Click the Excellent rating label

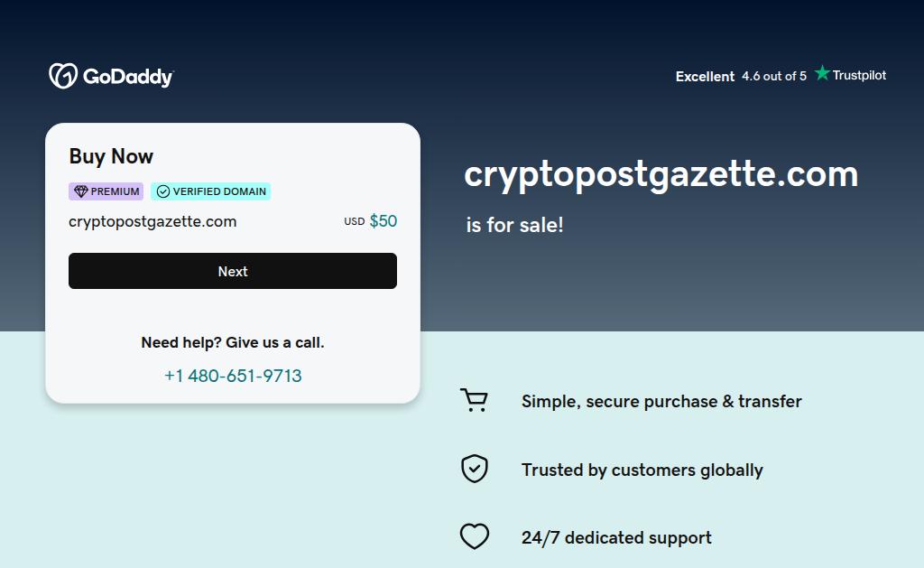(705, 77)
